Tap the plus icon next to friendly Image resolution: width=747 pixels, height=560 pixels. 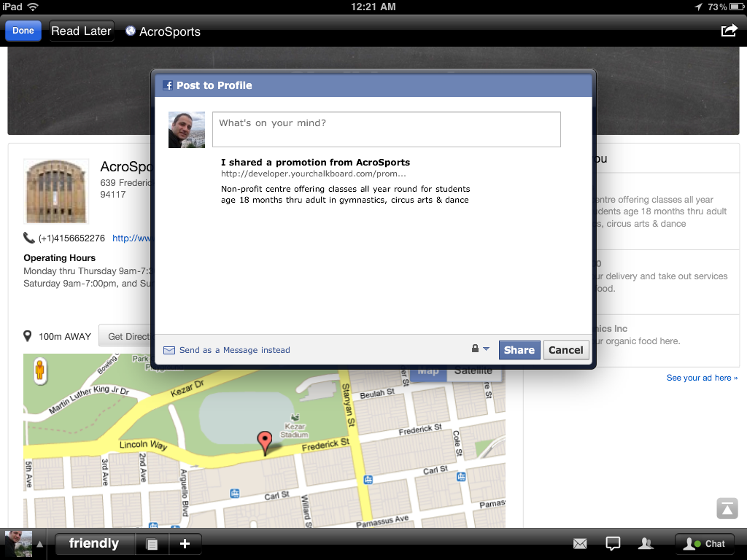point(185,543)
